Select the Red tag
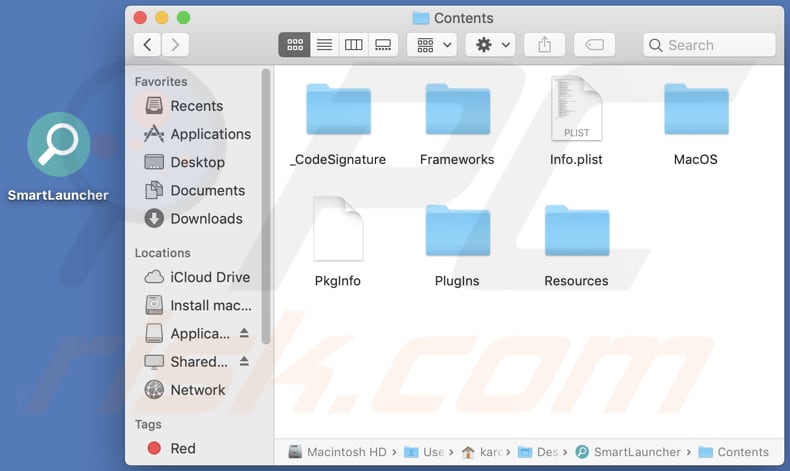Screen dimensions: 790x471 (171, 448)
